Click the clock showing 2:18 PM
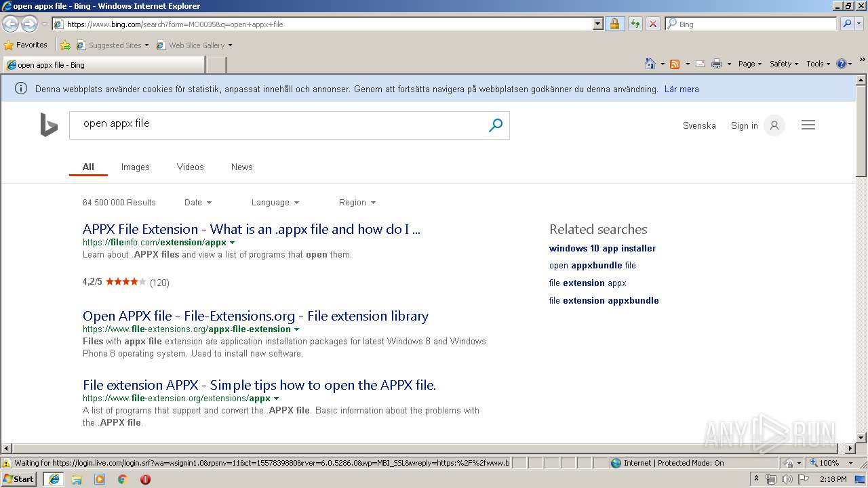Screen dimensions: 868x488 click(833, 479)
